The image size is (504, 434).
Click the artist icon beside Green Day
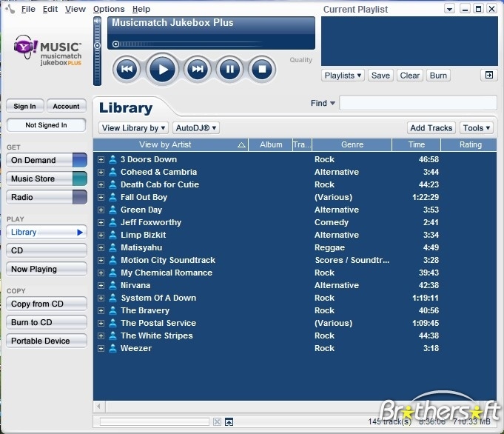pyautogui.click(x=112, y=210)
